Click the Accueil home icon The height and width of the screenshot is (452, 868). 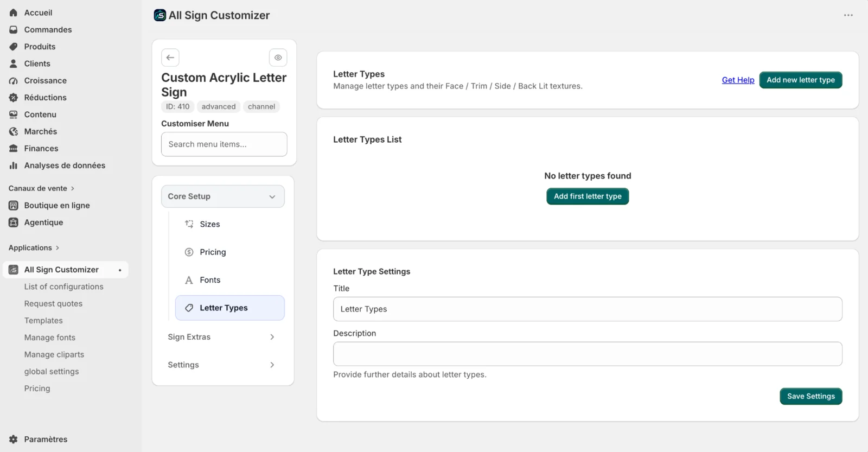point(14,12)
